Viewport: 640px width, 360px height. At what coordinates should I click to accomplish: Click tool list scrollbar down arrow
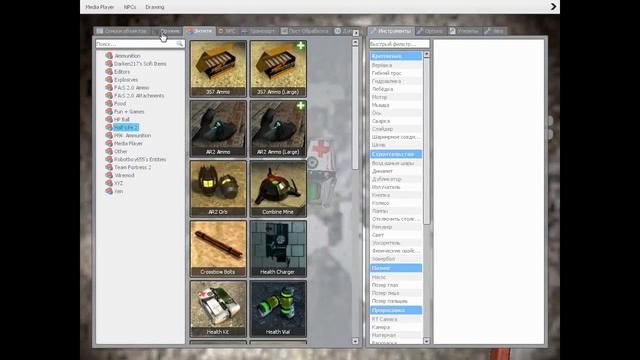pyautogui.click(x=427, y=341)
